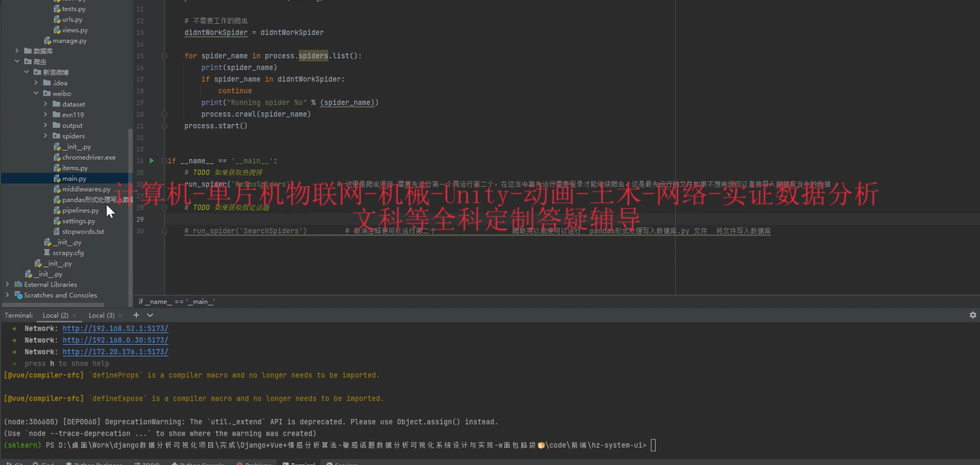The image size is (980, 465).
Task: Expand the dataset folder
Action: 45,104
